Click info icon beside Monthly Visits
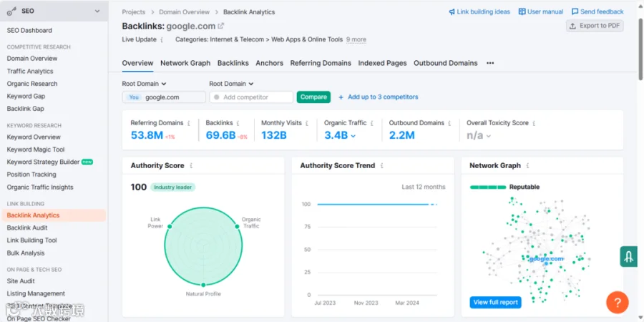 click(x=307, y=123)
